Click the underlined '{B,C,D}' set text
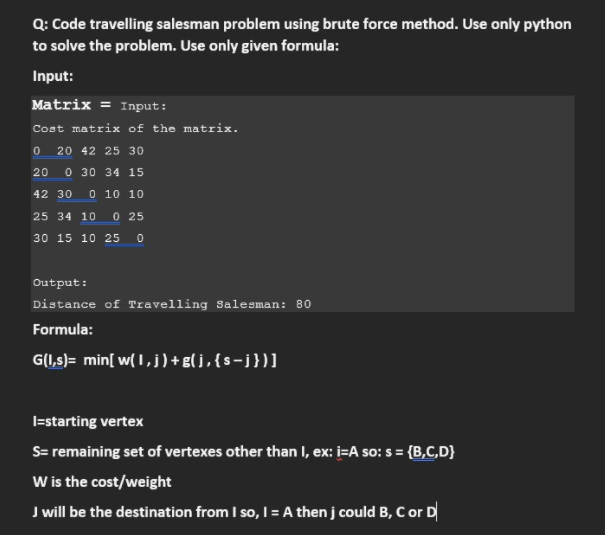The width and height of the screenshot is (605, 535). pos(431,451)
